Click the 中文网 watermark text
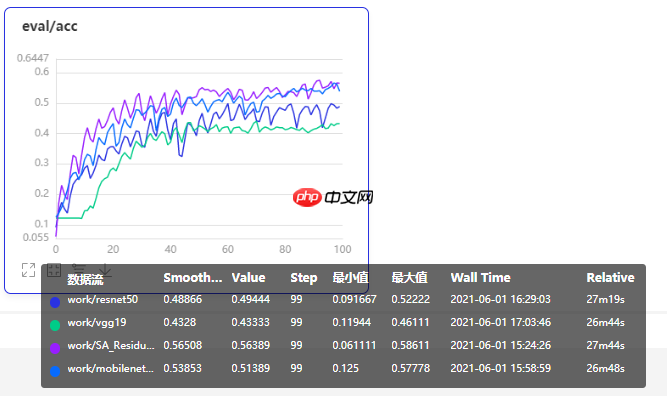This screenshot has width=667, height=396. 349,197
